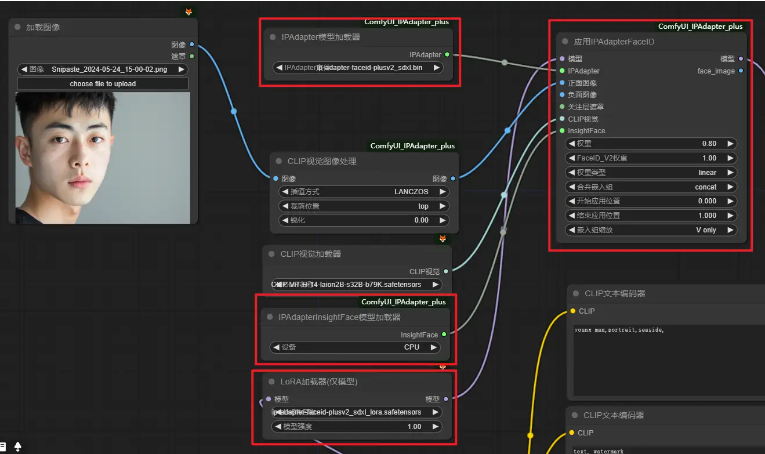The height and width of the screenshot is (454, 765).
Task: Click the 图像 output port of the 加载图像 node
Action: [x=192, y=44]
